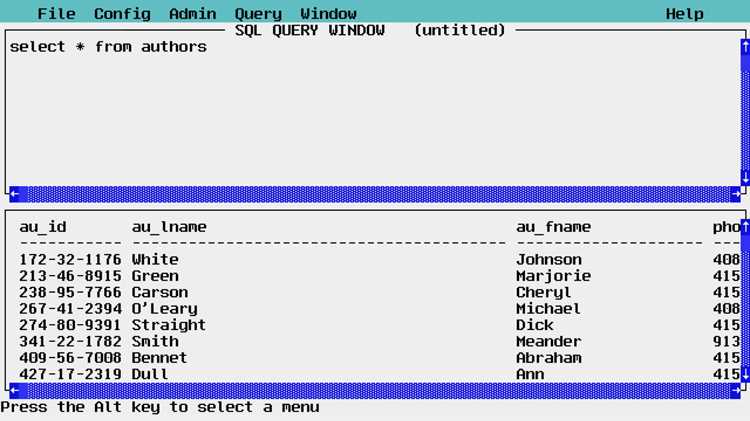Click first name 'Michael'
The height and width of the screenshot is (421, 750).
(x=549, y=309)
